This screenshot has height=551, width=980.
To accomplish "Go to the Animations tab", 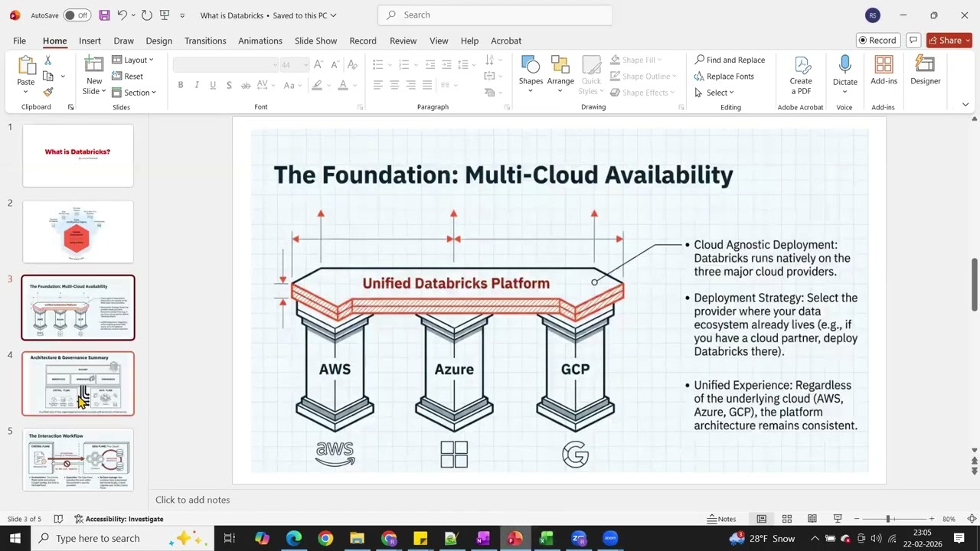I will (260, 41).
